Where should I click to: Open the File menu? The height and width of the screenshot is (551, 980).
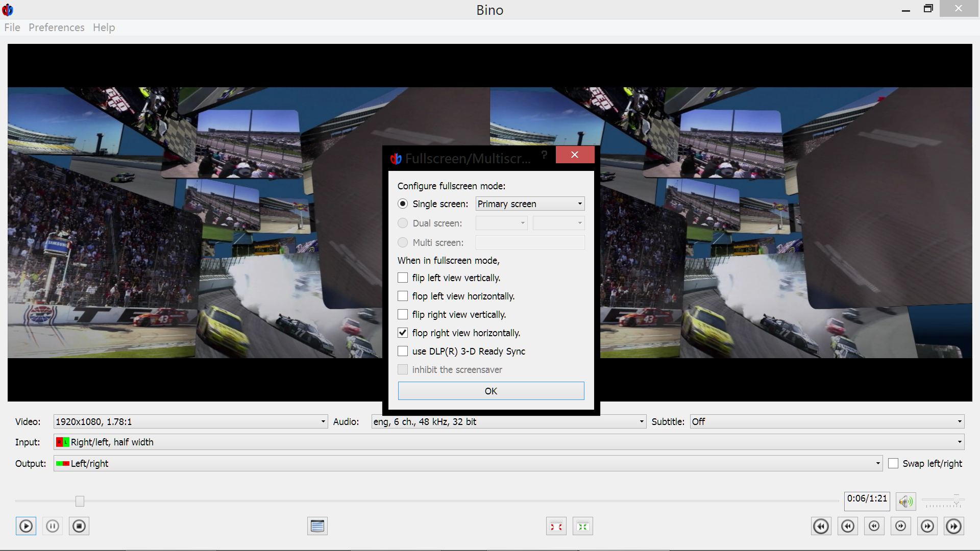click(12, 28)
